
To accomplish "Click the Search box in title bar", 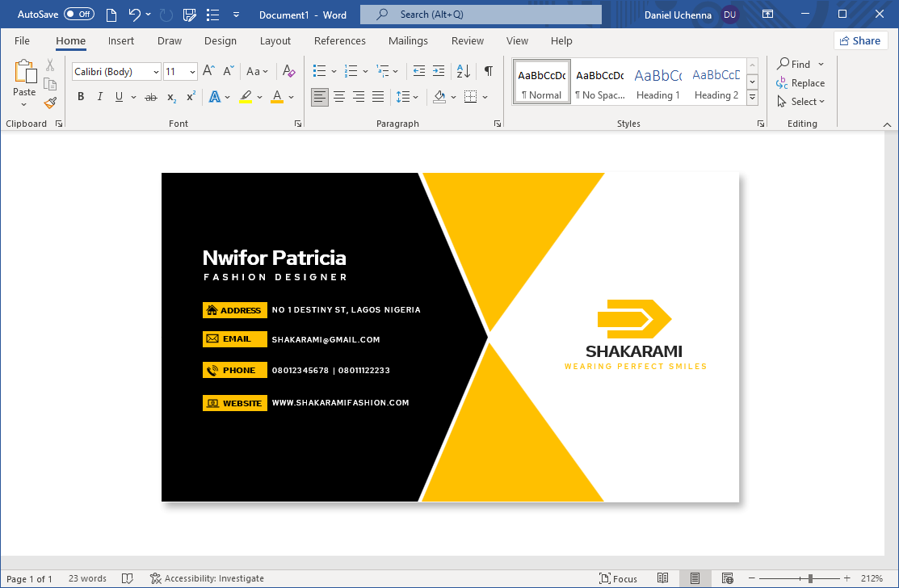I will click(481, 15).
